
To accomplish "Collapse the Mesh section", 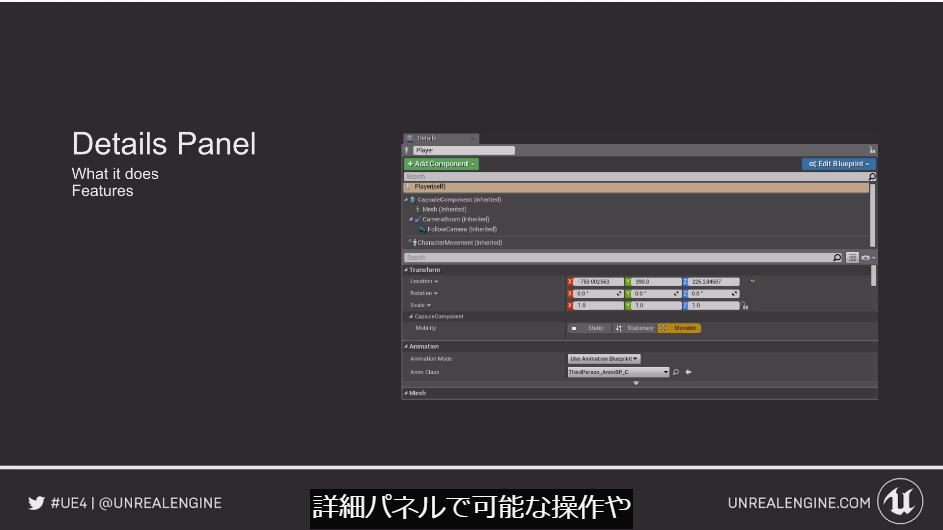I will click(x=406, y=393).
